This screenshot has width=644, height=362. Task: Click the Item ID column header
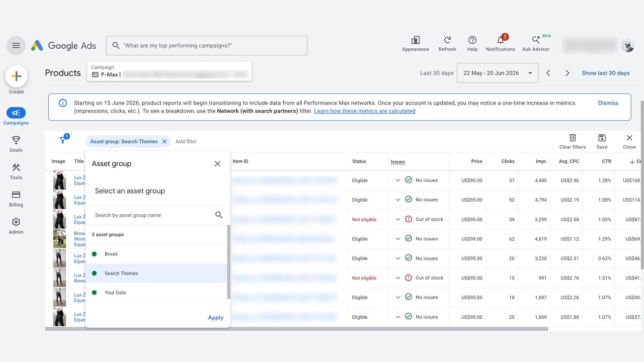[240, 161]
